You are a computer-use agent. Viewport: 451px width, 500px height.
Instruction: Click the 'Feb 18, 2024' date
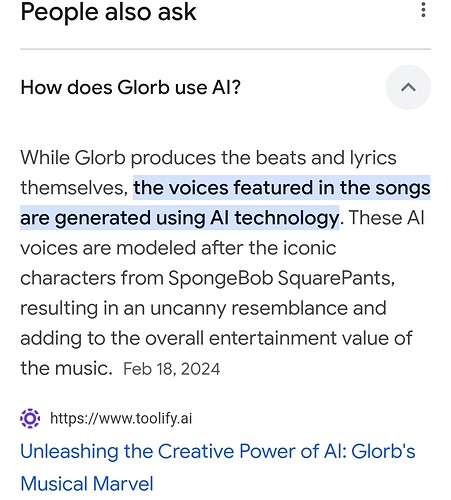pyautogui.click(x=172, y=369)
